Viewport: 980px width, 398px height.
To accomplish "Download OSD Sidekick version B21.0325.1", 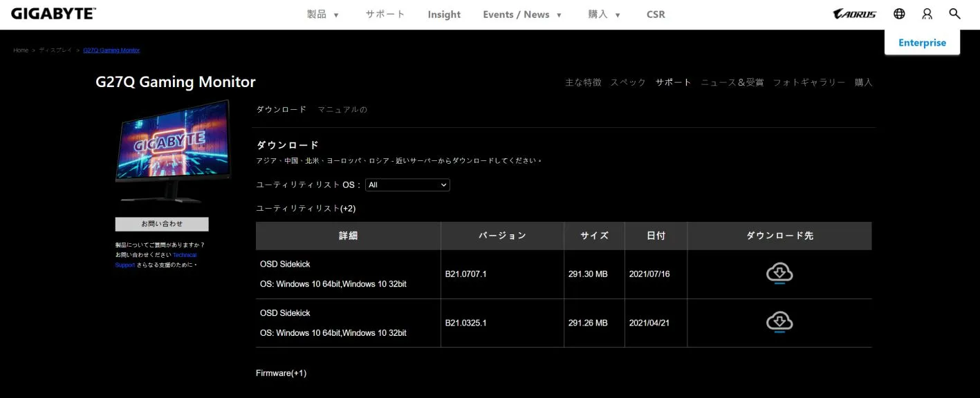I will click(779, 323).
